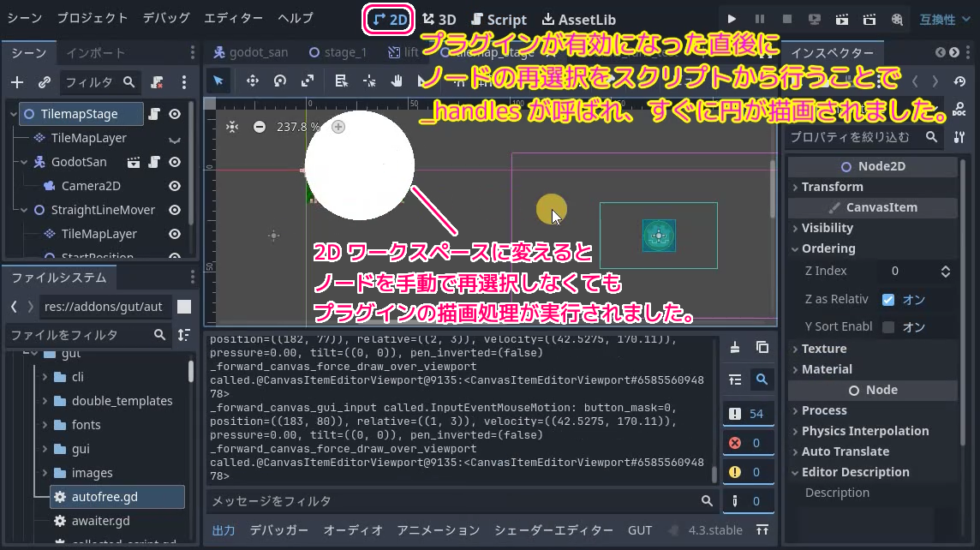This screenshot has height=550, width=980.
Task: Open the renderer compatibility dropdown
Action: pos(944,20)
